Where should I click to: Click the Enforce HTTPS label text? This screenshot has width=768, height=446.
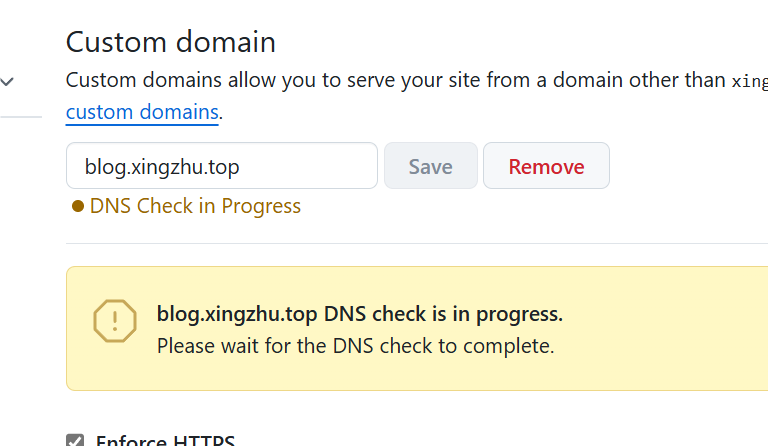click(165, 441)
